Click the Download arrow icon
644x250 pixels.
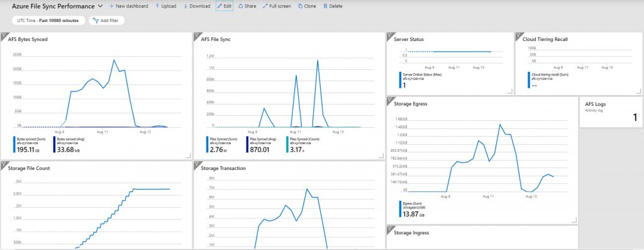pyautogui.click(x=186, y=6)
